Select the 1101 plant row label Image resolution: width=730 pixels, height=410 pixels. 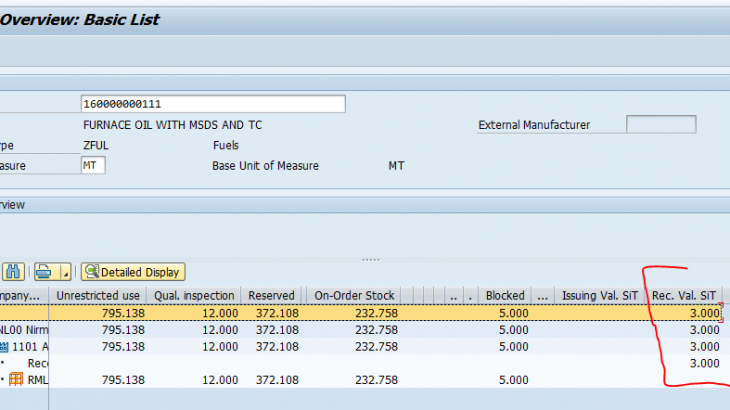click(30, 347)
